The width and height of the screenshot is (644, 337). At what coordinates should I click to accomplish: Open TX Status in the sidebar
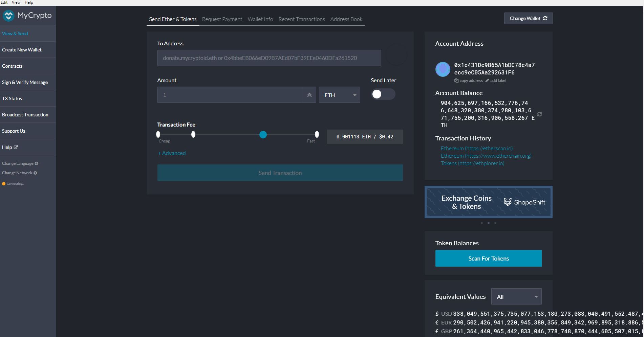[x=28, y=98]
